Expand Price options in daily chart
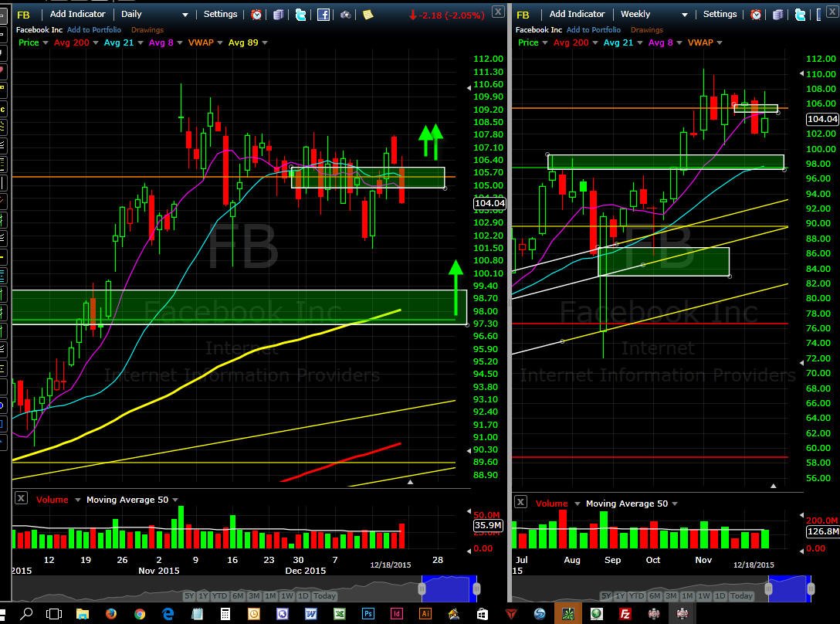 (x=46, y=43)
